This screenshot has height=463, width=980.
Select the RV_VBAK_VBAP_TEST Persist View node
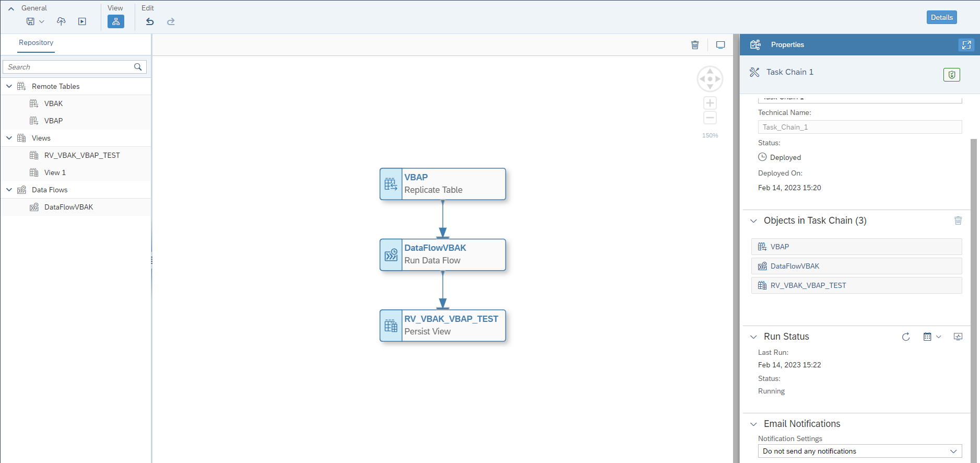point(443,326)
